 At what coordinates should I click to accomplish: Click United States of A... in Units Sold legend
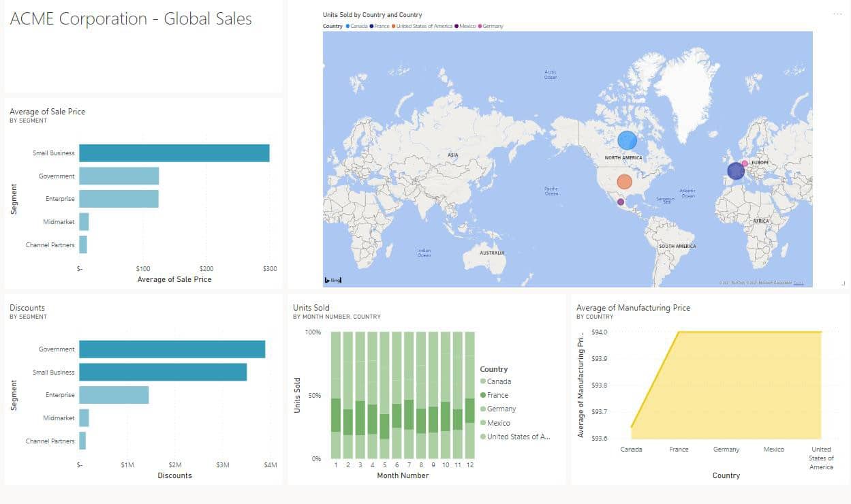[515, 437]
